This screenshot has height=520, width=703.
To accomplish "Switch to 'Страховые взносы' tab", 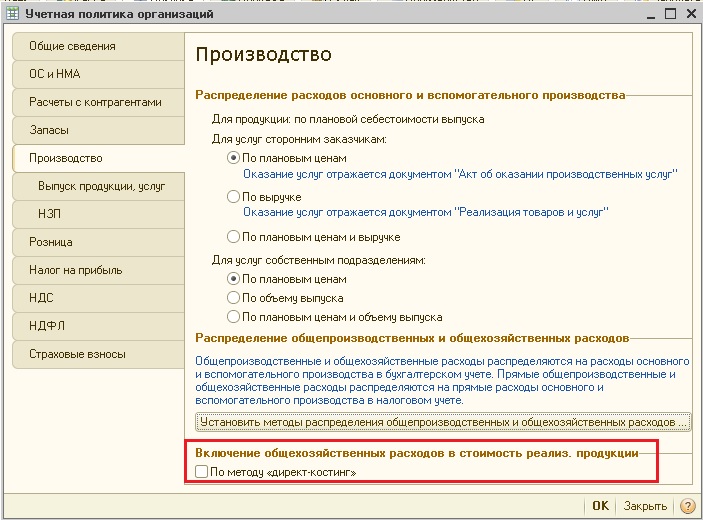I will pyautogui.click(x=99, y=354).
